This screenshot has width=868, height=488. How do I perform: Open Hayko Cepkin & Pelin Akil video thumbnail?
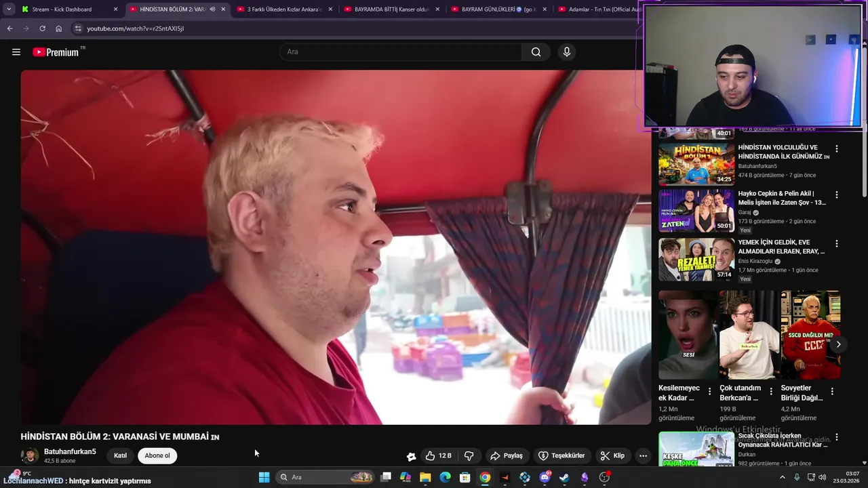[x=696, y=210]
